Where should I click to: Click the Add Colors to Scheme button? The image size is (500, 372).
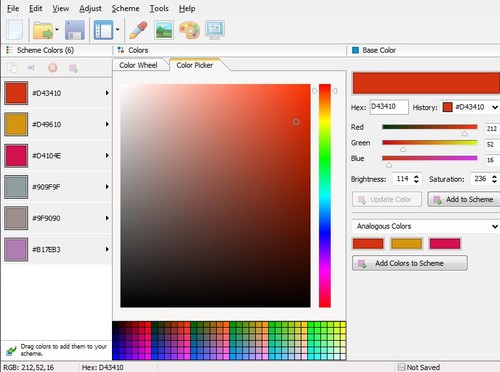pyautogui.click(x=410, y=263)
